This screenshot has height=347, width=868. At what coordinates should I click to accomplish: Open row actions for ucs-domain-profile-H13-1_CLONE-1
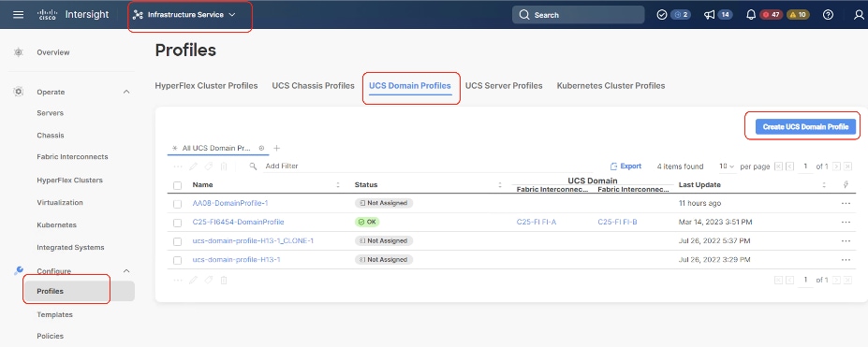click(x=846, y=241)
